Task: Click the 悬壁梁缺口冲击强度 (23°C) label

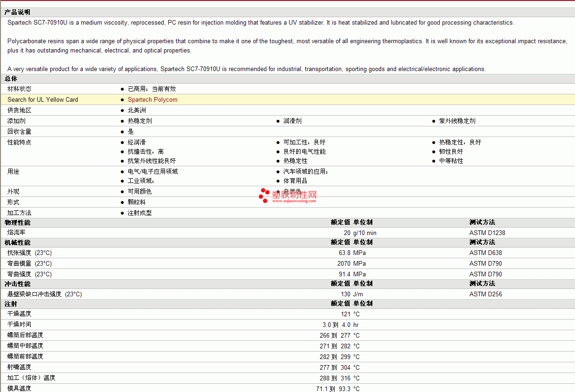Action: (x=45, y=294)
